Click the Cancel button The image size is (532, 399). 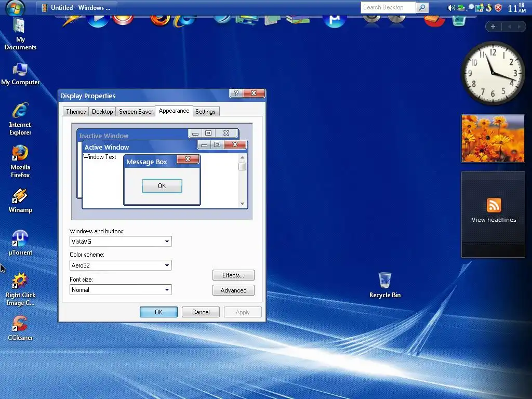coord(201,312)
